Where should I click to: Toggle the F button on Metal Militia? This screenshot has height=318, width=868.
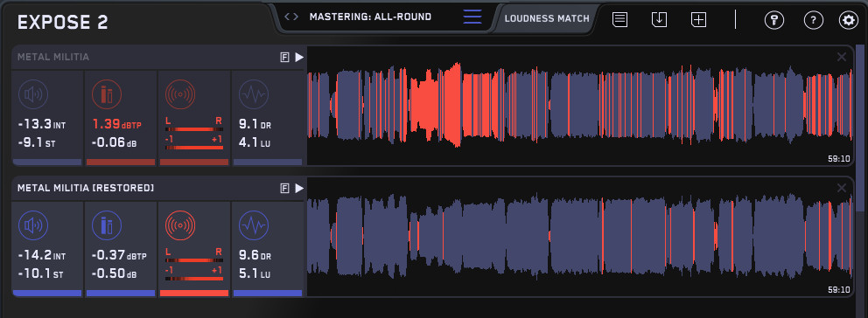click(284, 57)
